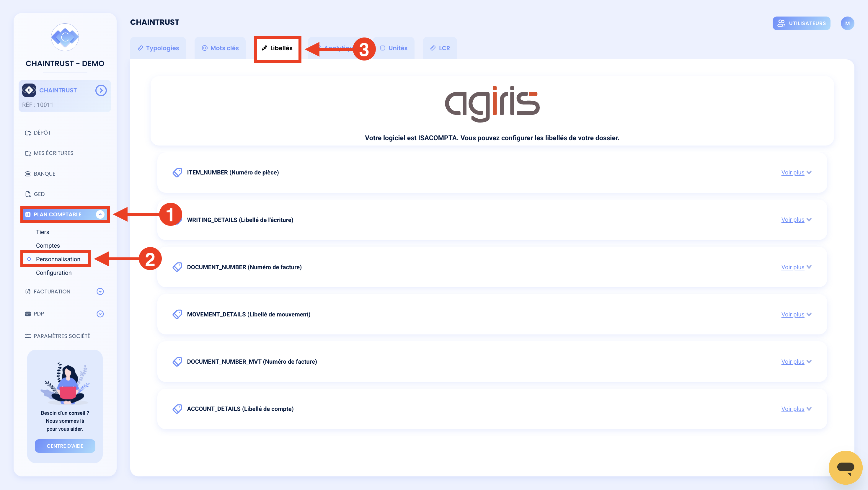Image resolution: width=868 pixels, height=490 pixels.
Task: Click the user avatar M icon
Action: pyautogui.click(x=847, y=23)
